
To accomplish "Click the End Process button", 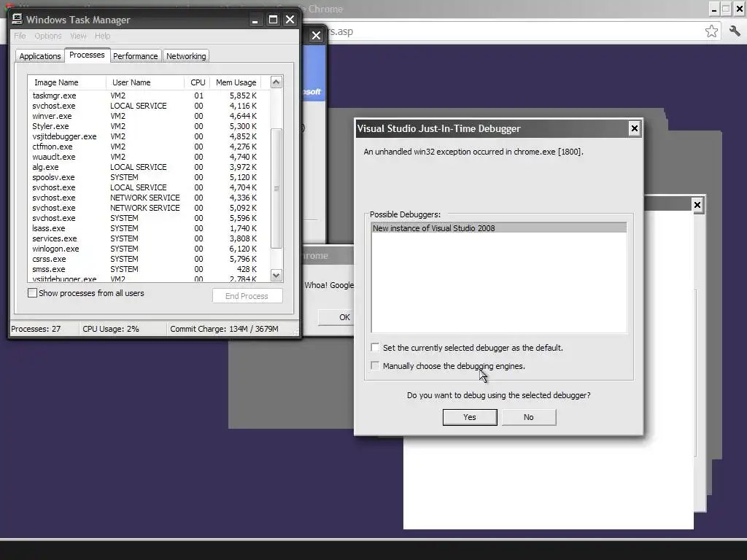I will [x=247, y=296].
